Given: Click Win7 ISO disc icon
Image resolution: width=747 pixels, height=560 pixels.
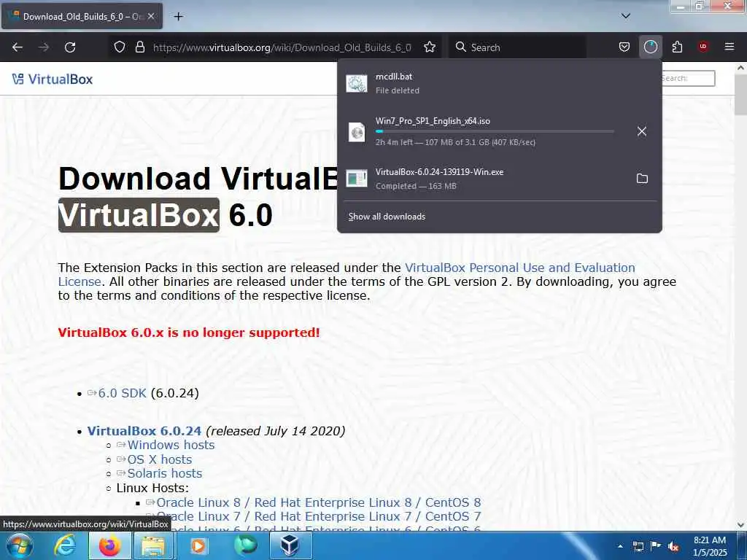Looking at the screenshot, I should click(356, 131).
